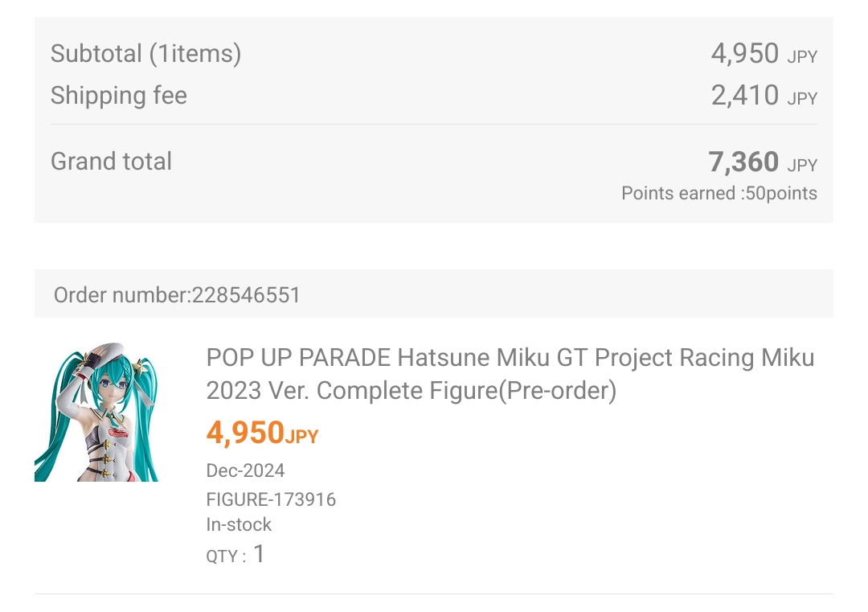The height and width of the screenshot is (612, 868).
Task: Click the In-stock status text
Action: [x=239, y=524]
